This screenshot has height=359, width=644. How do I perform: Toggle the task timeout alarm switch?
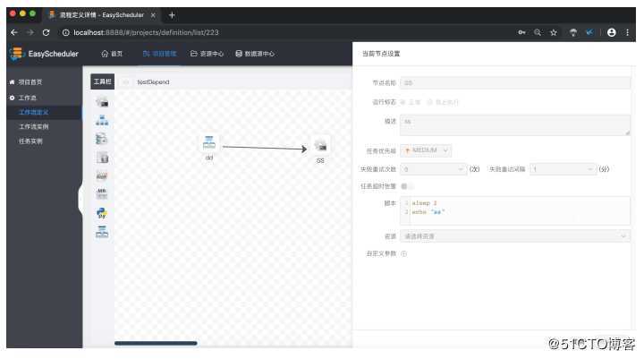coord(407,186)
